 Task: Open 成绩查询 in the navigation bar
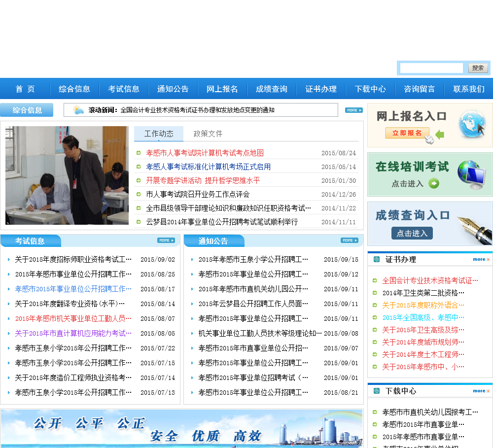pos(272,89)
